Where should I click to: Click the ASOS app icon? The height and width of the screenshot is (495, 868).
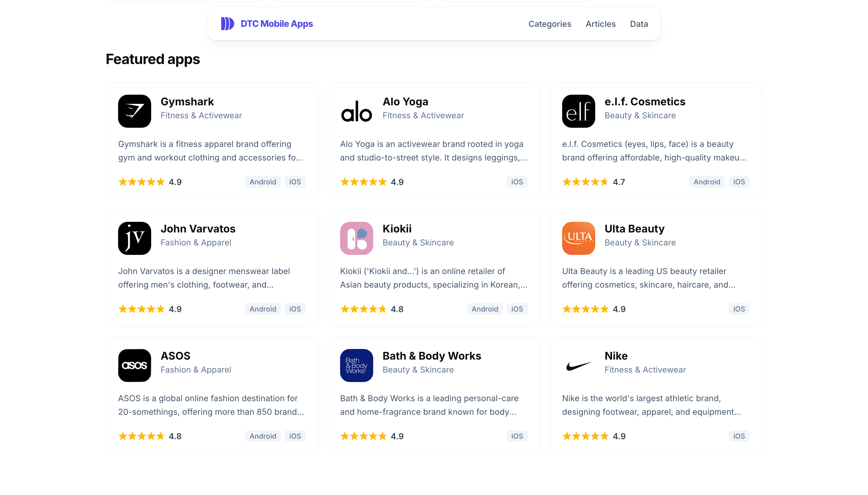pyautogui.click(x=134, y=365)
